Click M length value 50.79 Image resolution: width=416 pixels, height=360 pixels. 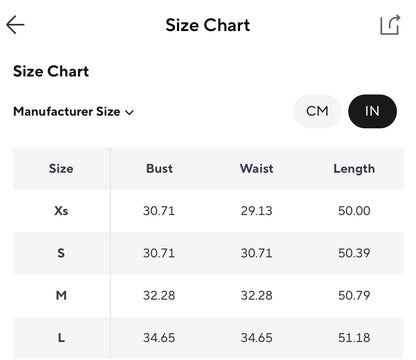pyautogui.click(x=354, y=295)
